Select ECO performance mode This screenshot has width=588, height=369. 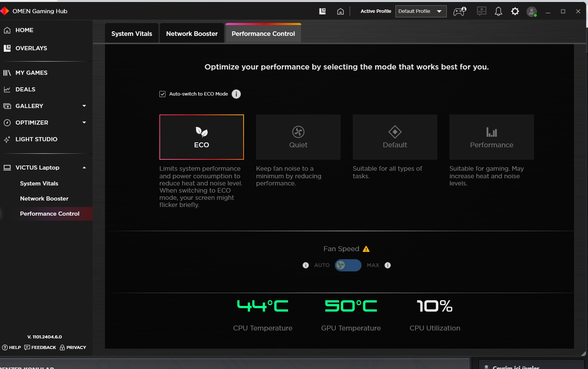(x=202, y=137)
